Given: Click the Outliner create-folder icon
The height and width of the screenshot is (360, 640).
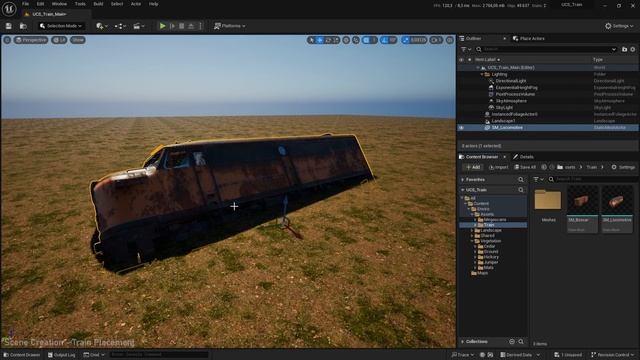Looking at the screenshot, I should (x=624, y=49).
